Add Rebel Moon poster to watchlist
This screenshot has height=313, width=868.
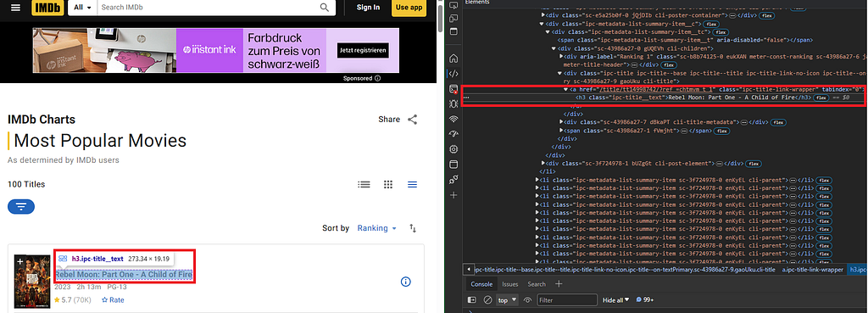click(x=20, y=261)
